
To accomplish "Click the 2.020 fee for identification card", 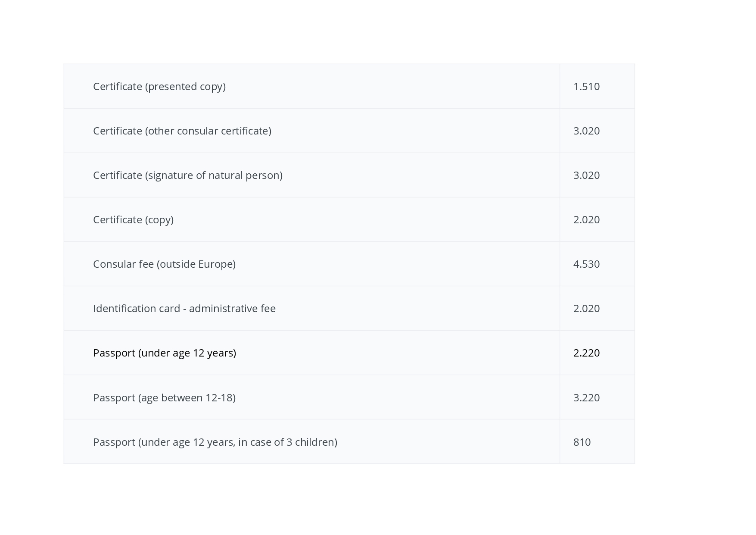I will [x=586, y=309].
